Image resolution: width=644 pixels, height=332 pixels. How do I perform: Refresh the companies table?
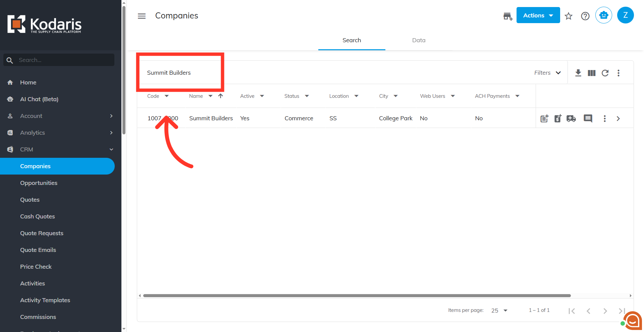[x=605, y=73]
